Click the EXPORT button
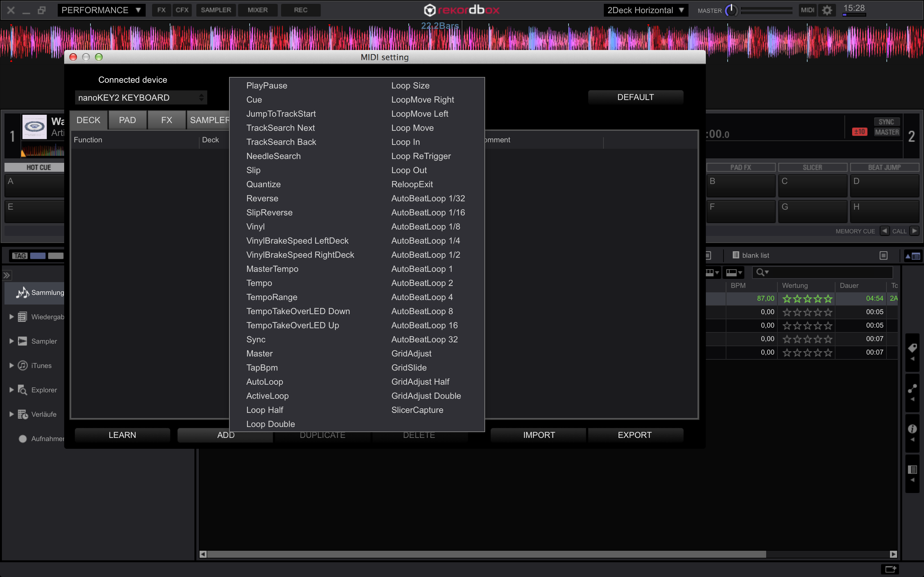Image resolution: width=924 pixels, height=577 pixels. coord(635,435)
